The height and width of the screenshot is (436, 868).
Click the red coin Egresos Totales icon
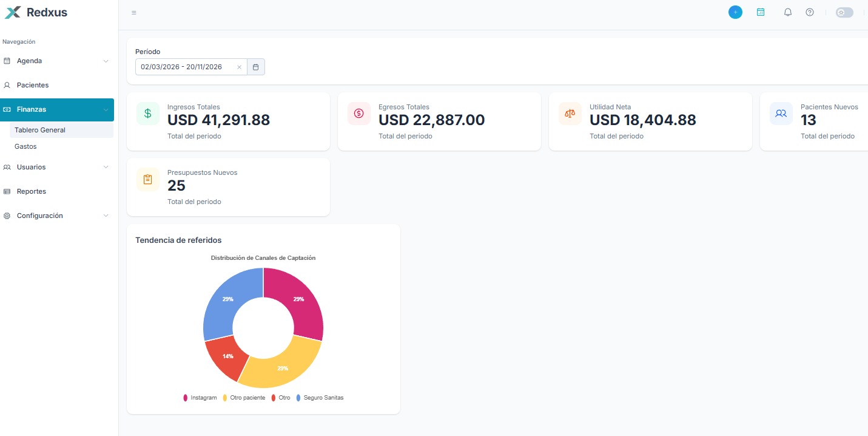pos(359,114)
